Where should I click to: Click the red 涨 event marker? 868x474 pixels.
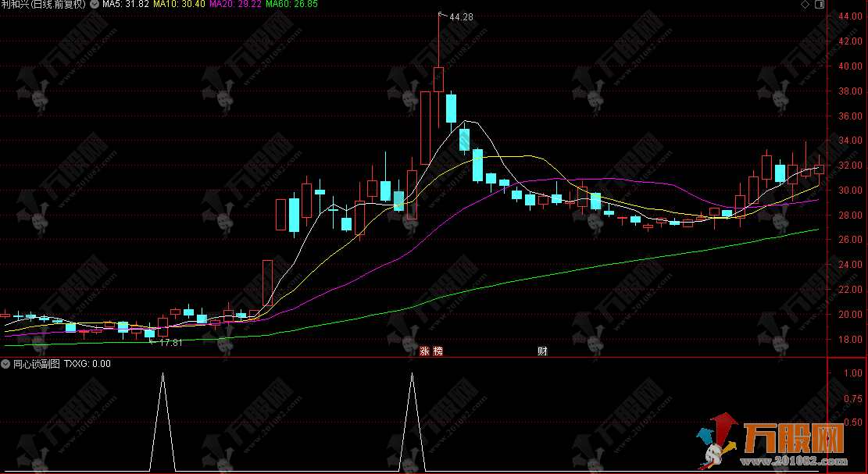(424, 351)
